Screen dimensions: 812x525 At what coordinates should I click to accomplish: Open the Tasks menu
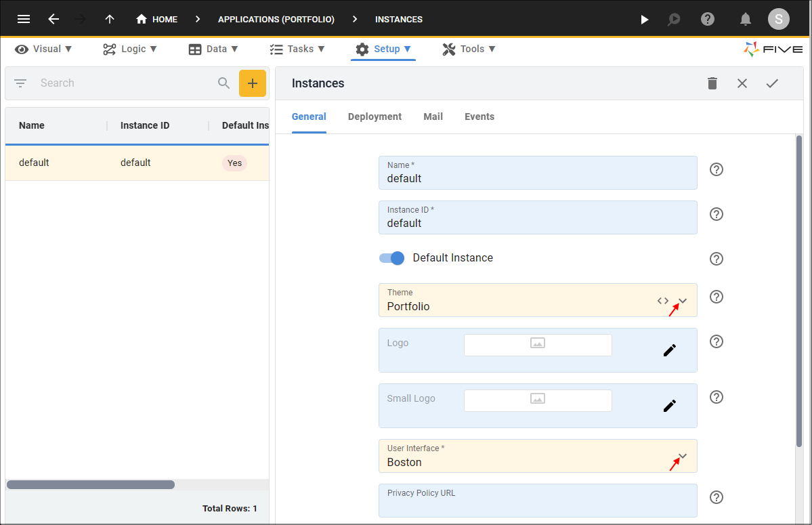point(297,49)
